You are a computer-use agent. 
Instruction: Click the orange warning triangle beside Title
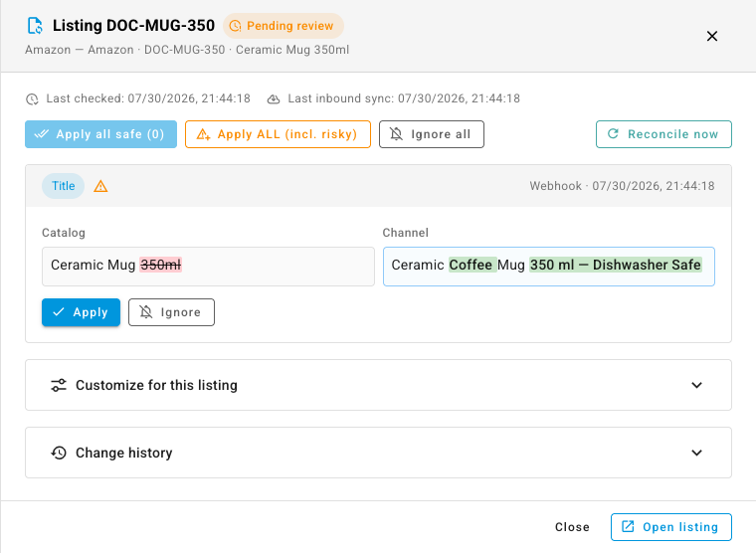100,186
